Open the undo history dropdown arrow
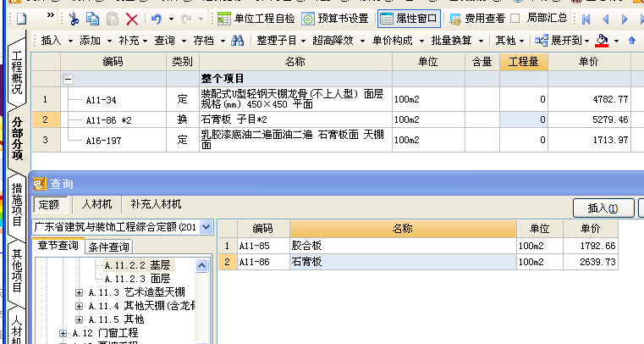 (171, 19)
